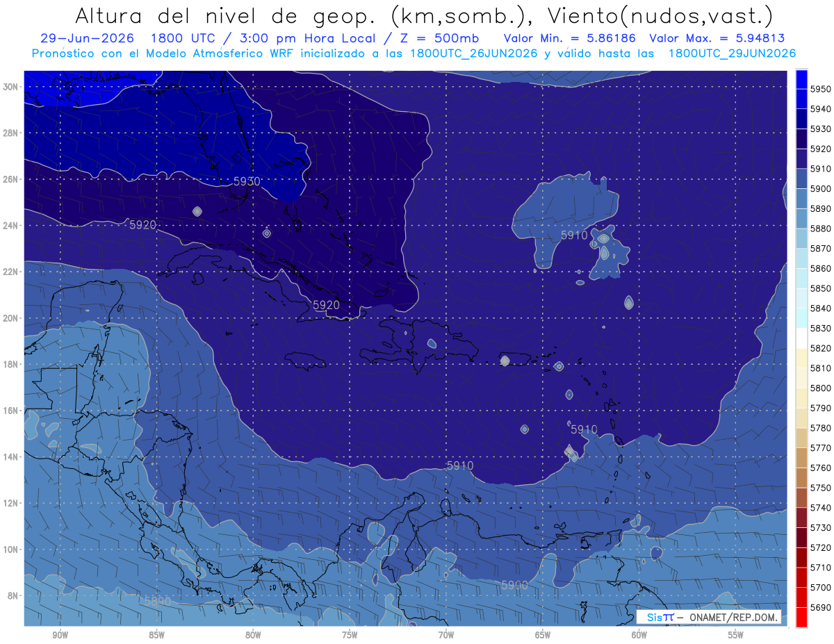Click the '85W' longitude axis label
834x644 pixels.
tap(156, 635)
